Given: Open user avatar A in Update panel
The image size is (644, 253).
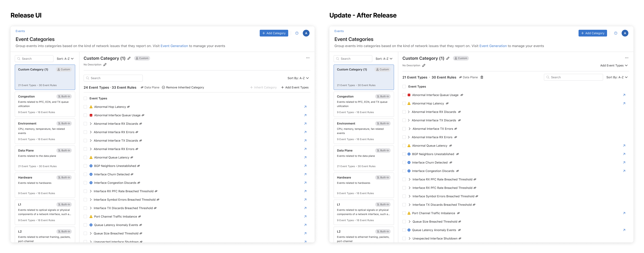Looking at the screenshot, I should click(x=625, y=33).
